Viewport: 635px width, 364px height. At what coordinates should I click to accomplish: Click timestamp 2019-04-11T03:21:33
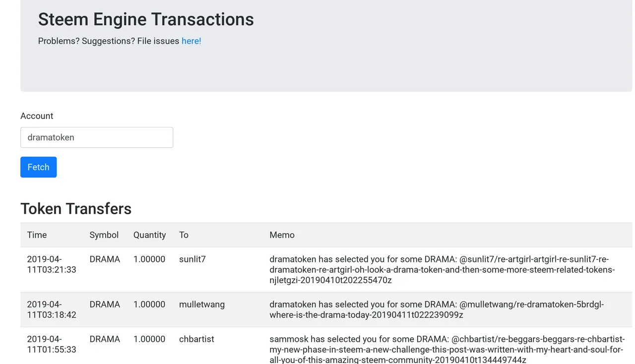52,264
